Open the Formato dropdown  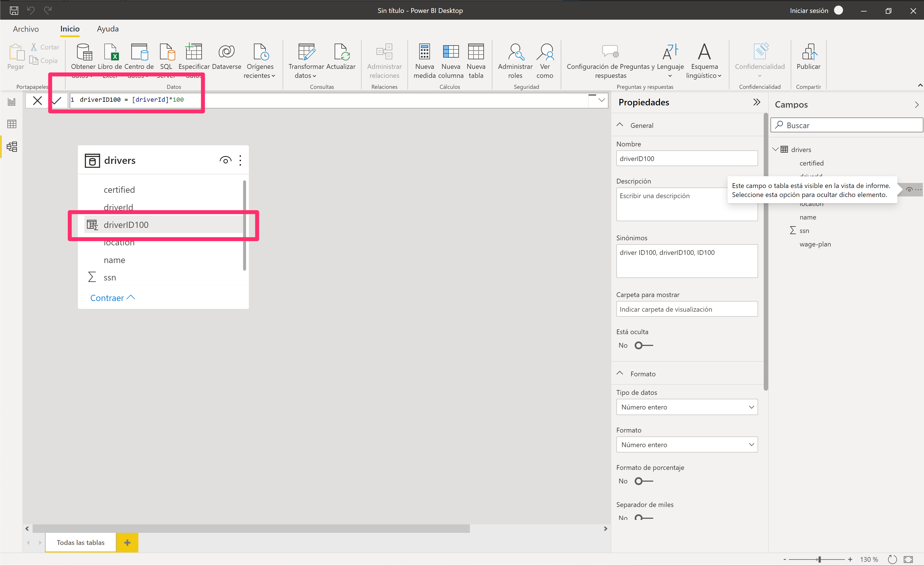click(687, 445)
